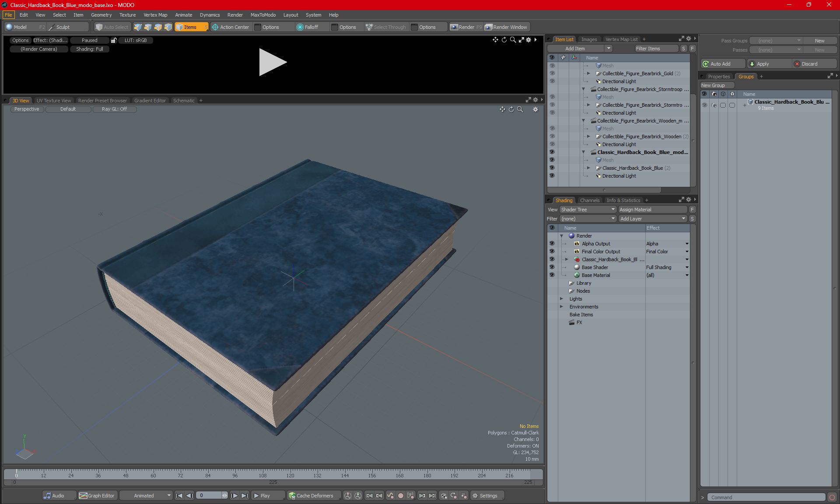The height and width of the screenshot is (504, 840).
Task: Toggle visibility of Classic_Hardback_Book_Blue_mod scene
Action: tap(552, 152)
